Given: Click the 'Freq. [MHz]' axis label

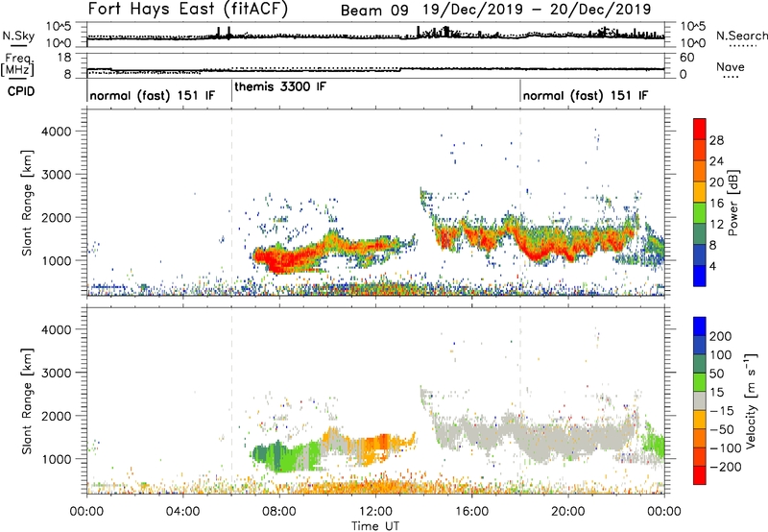Looking at the screenshot, I should 17,64.
